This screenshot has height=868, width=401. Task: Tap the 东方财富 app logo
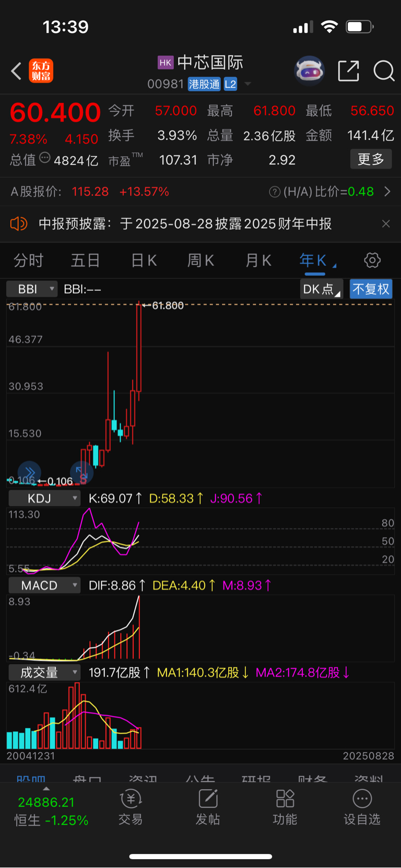(41, 71)
